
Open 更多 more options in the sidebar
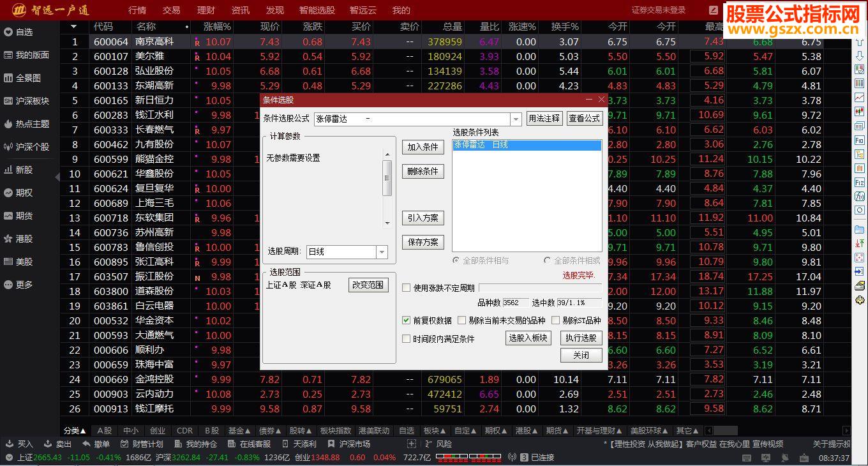tap(19, 285)
